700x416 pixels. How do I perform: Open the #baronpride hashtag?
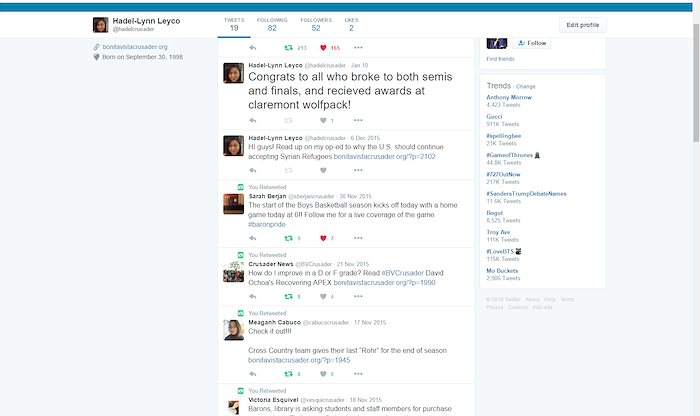(267, 225)
